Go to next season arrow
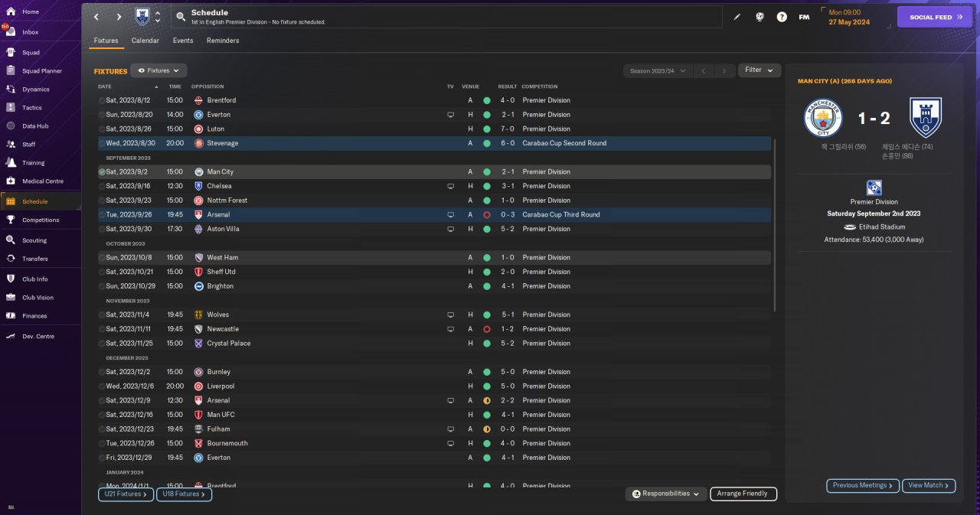 724,70
